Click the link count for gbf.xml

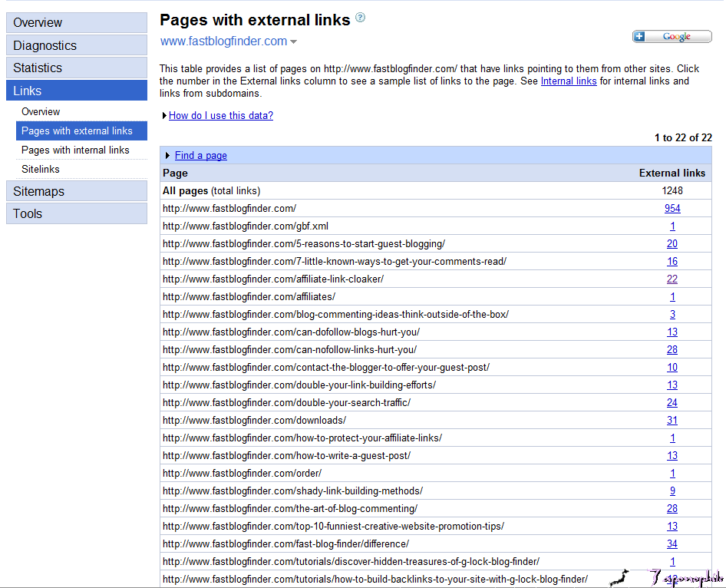(672, 226)
